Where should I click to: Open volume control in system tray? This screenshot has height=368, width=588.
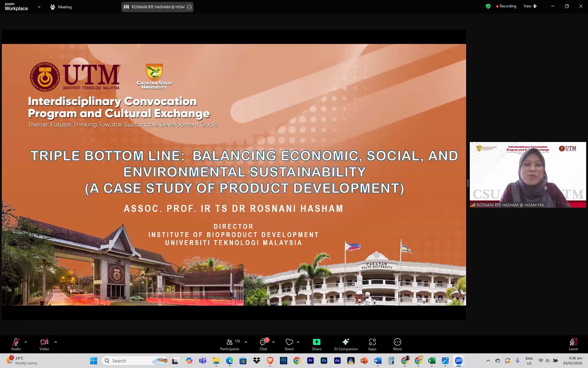pyautogui.click(x=548, y=361)
